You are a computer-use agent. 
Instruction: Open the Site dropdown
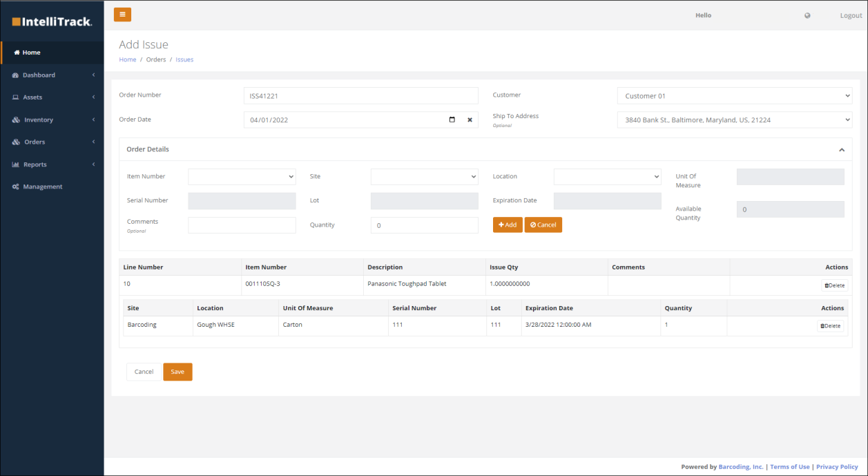pos(425,177)
